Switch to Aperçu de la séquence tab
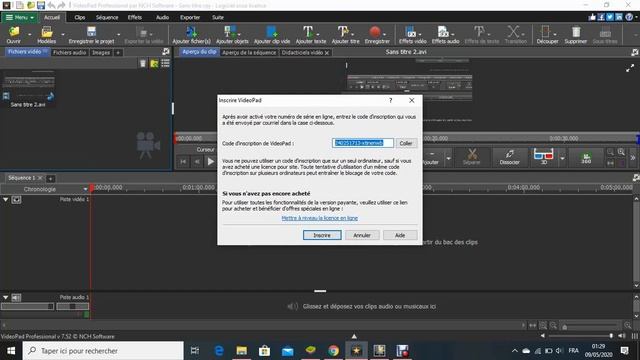 click(x=249, y=52)
